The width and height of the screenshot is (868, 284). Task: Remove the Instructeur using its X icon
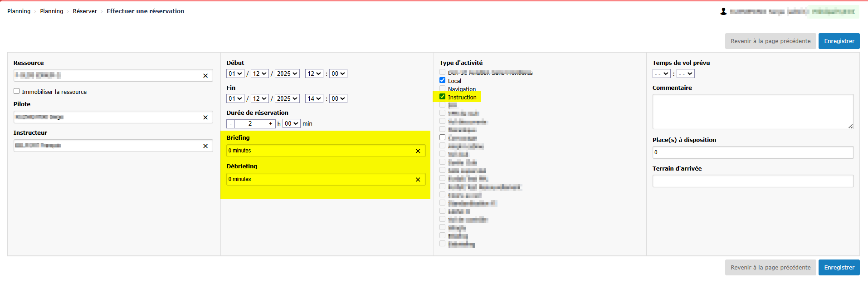click(x=205, y=146)
